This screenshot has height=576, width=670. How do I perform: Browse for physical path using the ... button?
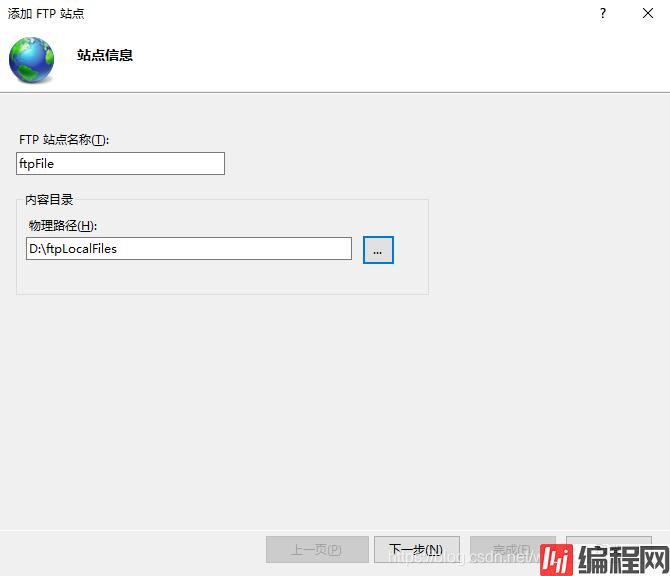pyautogui.click(x=378, y=250)
